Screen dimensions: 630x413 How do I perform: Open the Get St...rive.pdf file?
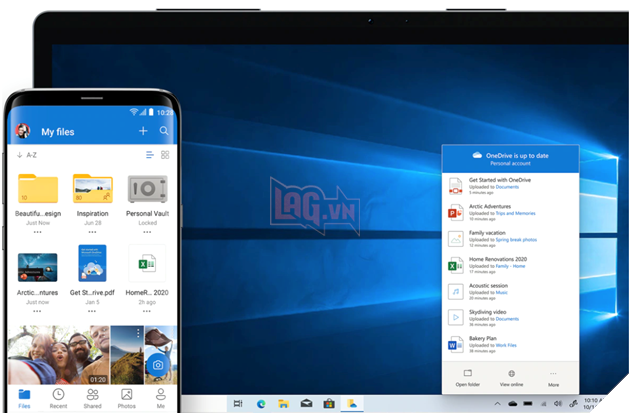pos(92,263)
